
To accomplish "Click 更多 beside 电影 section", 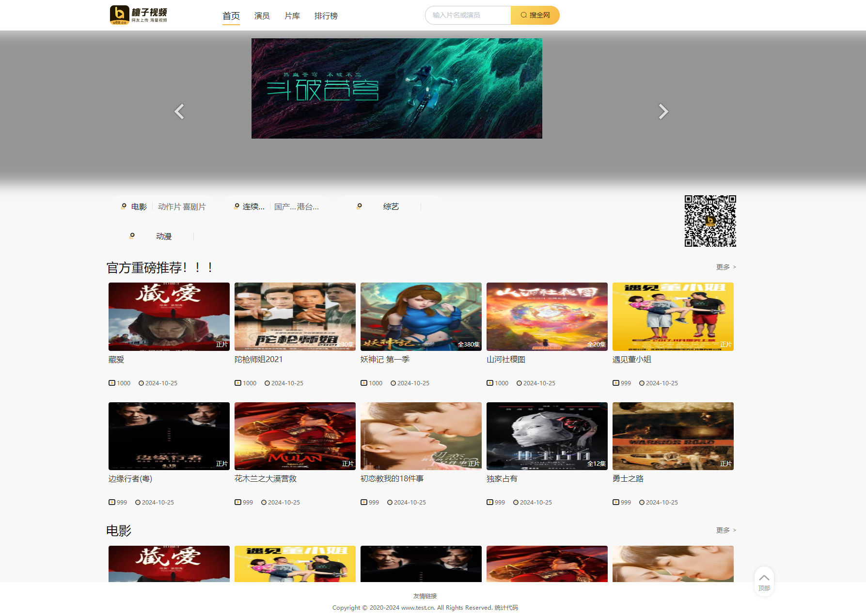I will (x=726, y=530).
